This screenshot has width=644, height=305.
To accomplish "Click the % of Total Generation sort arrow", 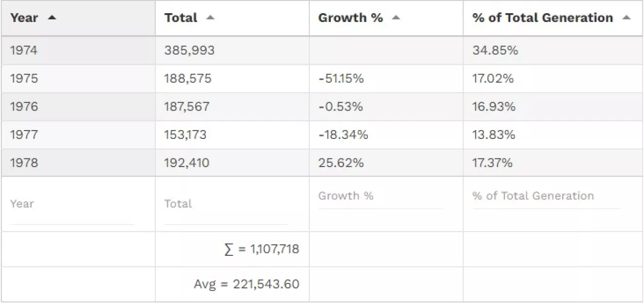I will pyautogui.click(x=626, y=18).
